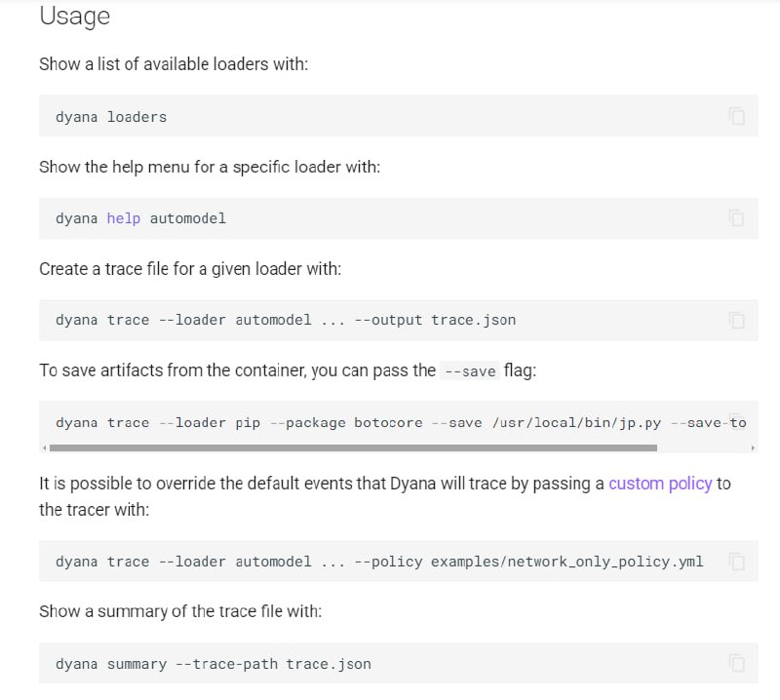
Task: Click the scroll-left arrow of code block
Action: pos(44,447)
